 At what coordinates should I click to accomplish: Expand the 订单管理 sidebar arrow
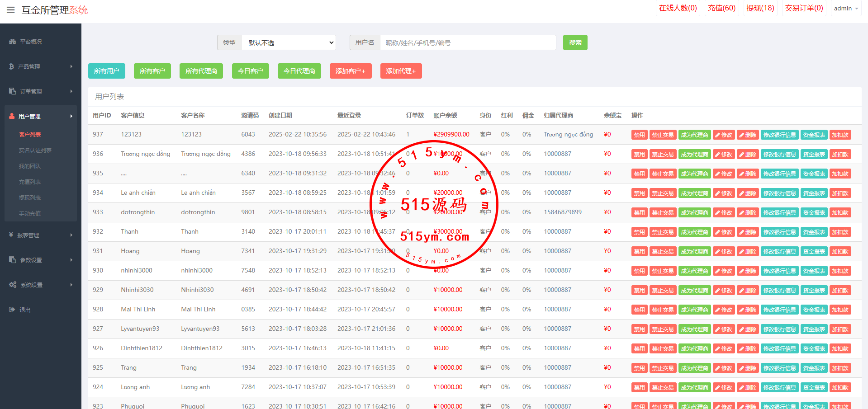pyautogui.click(x=71, y=91)
